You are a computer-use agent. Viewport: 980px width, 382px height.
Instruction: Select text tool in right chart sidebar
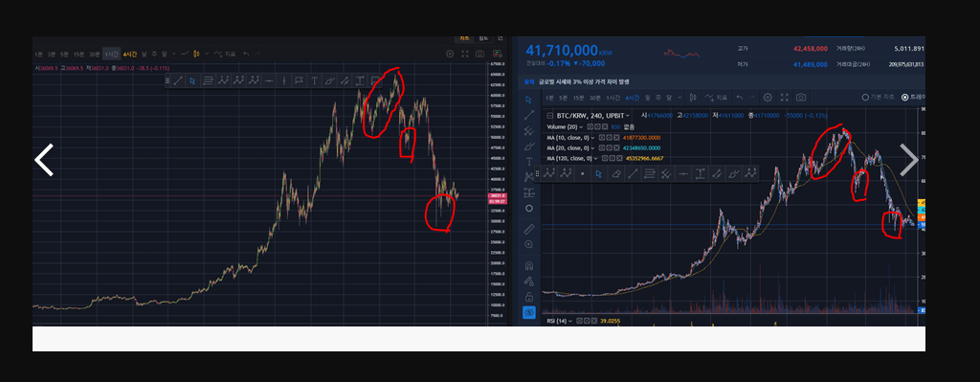click(528, 161)
